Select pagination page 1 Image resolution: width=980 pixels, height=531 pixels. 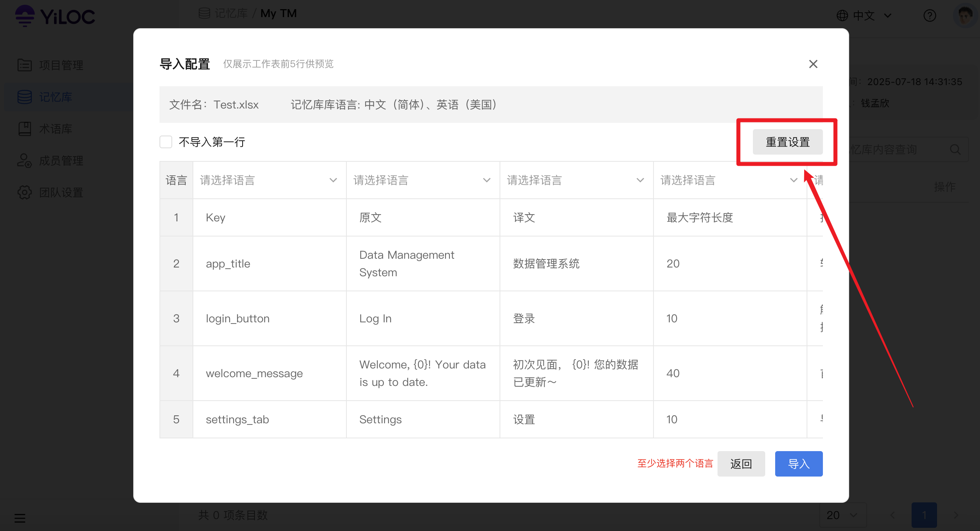(924, 515)
